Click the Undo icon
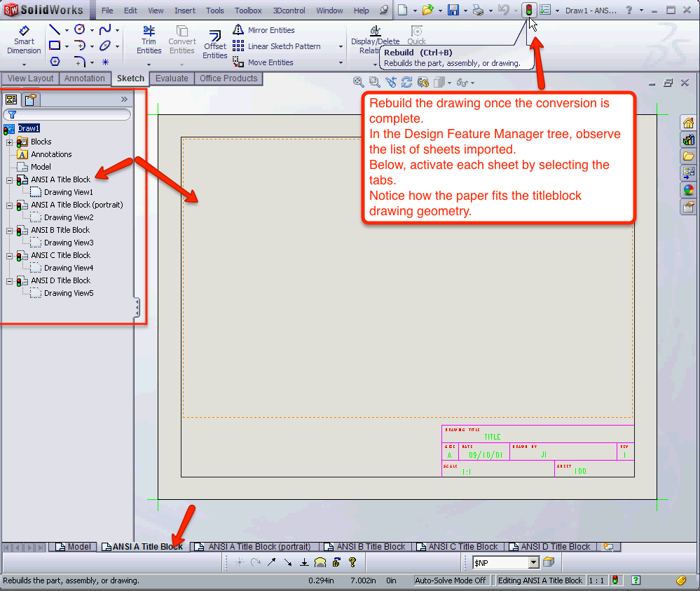The height and width of the screenshot is (591, 700). point(504,10)
